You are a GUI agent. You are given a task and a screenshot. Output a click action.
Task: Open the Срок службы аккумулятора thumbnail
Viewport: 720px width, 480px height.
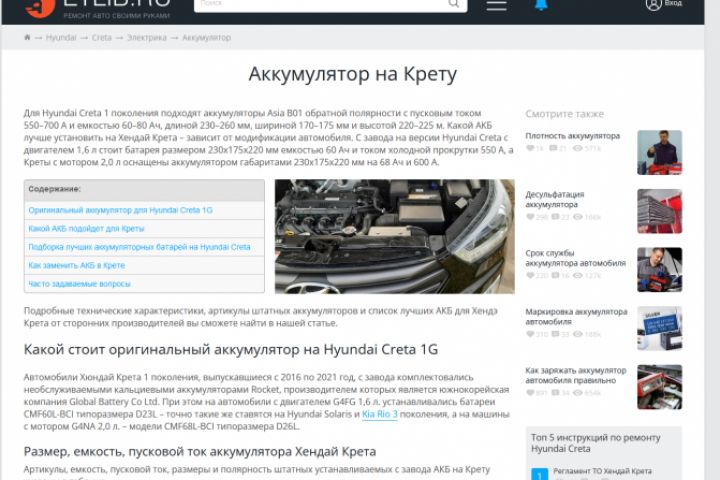pos(659,270)
